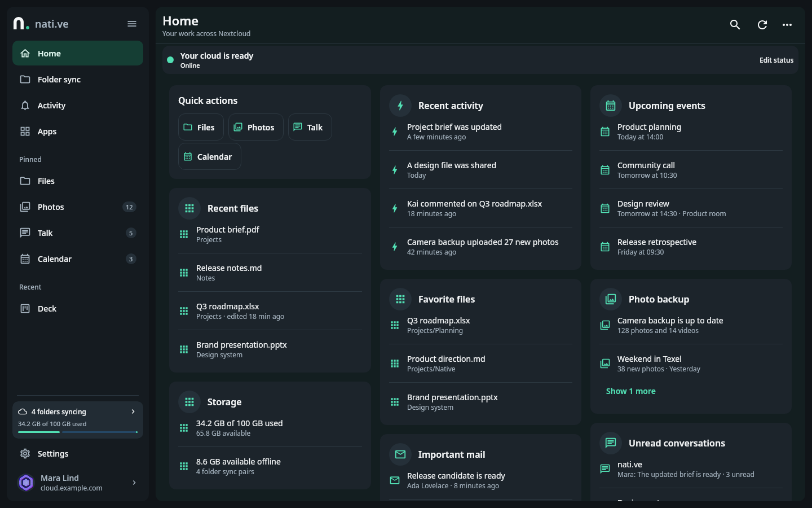Image resolution: width=812 pixels, height=508 pixels.
Task: Open Brand presentation.pptx in Favorite files
Action: pyautogui.click(x=480, y=402)
